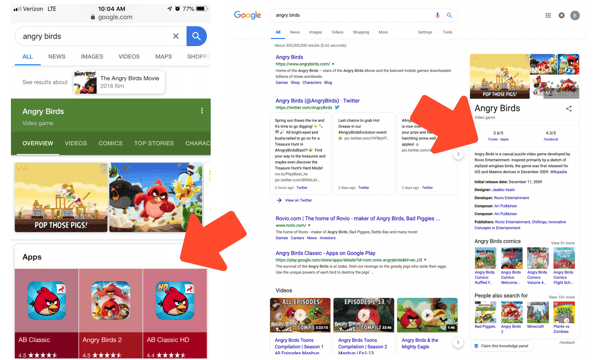Open the Rovio.com home of Rovio result
The width and height of the screenshot is (600, 360).
coord(358,218)
